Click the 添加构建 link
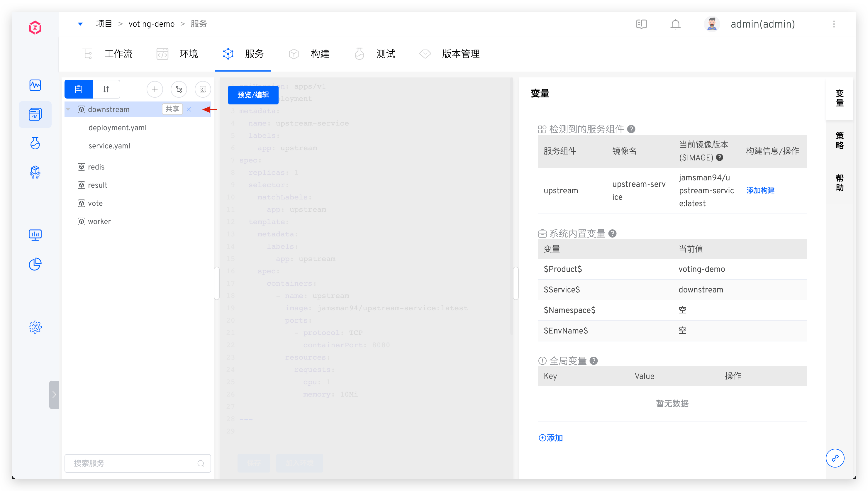Viewport: 868px width, 491px height. [x=760, y=191]
